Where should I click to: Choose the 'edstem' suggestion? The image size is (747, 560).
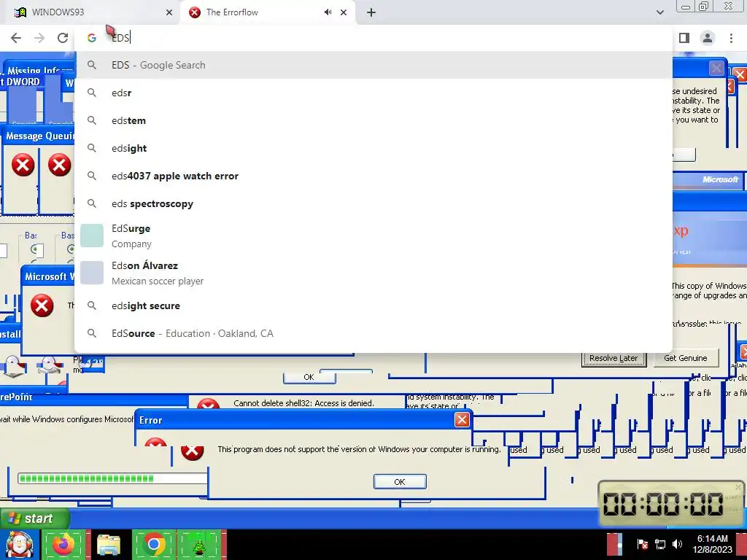click(373, 120)
